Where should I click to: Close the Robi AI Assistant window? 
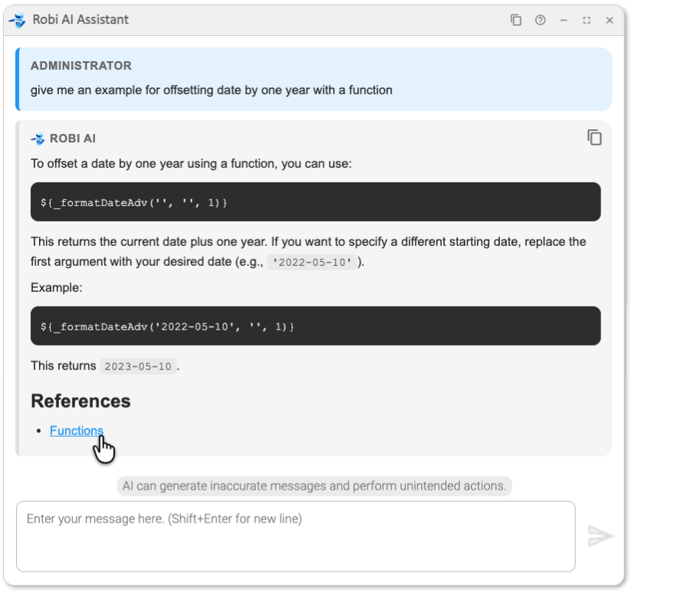[610, 21]
